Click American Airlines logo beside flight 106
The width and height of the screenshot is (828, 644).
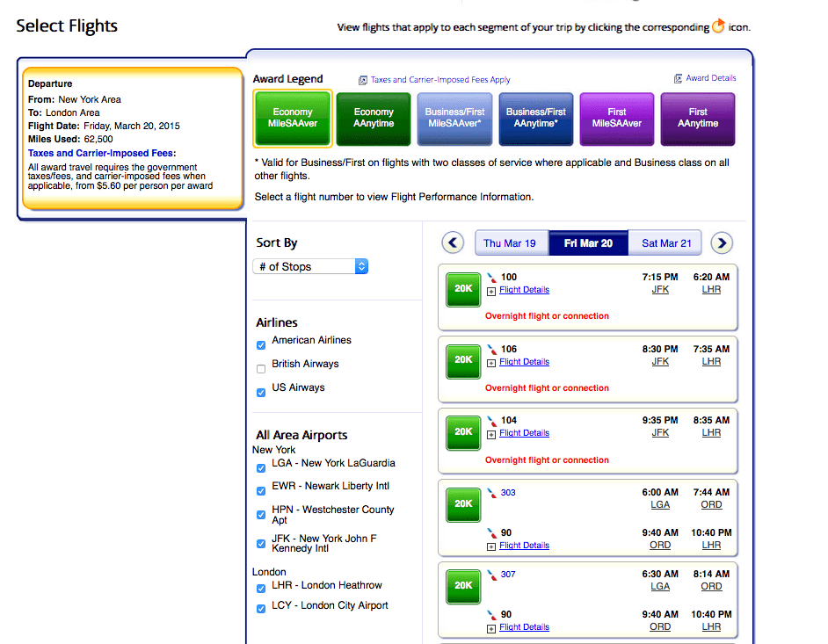pos(491,350)
